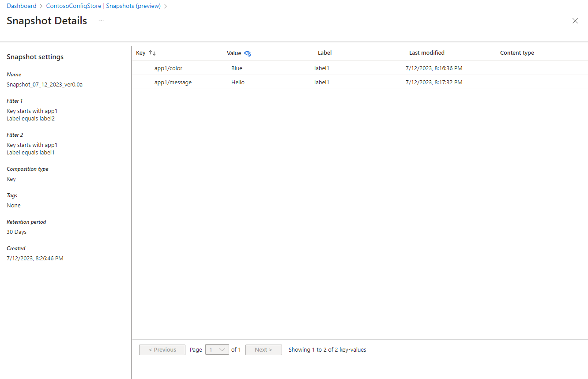Click 'Label equals label2' filter text

[x=31, y=119]
